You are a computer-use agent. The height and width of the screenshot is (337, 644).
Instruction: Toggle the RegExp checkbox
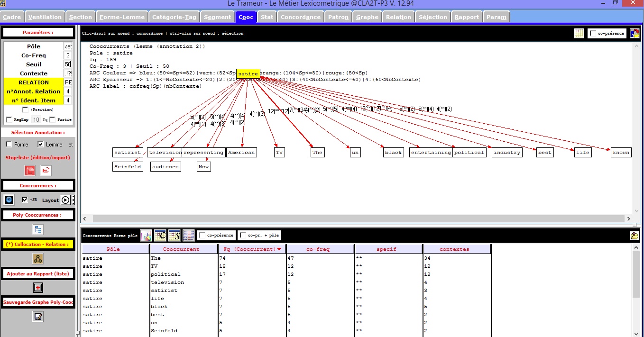tap(9, 119)
